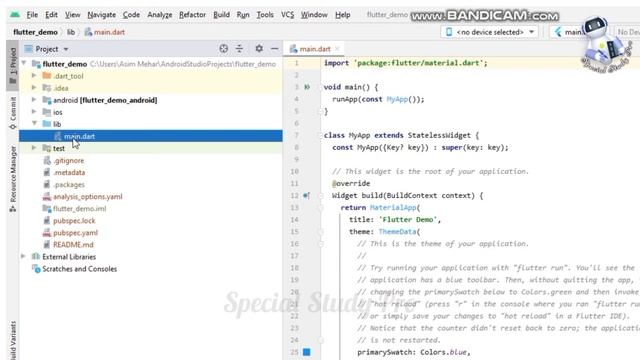Open the Build menu
Screen dimensions: 640x360
tap(221, 15)
